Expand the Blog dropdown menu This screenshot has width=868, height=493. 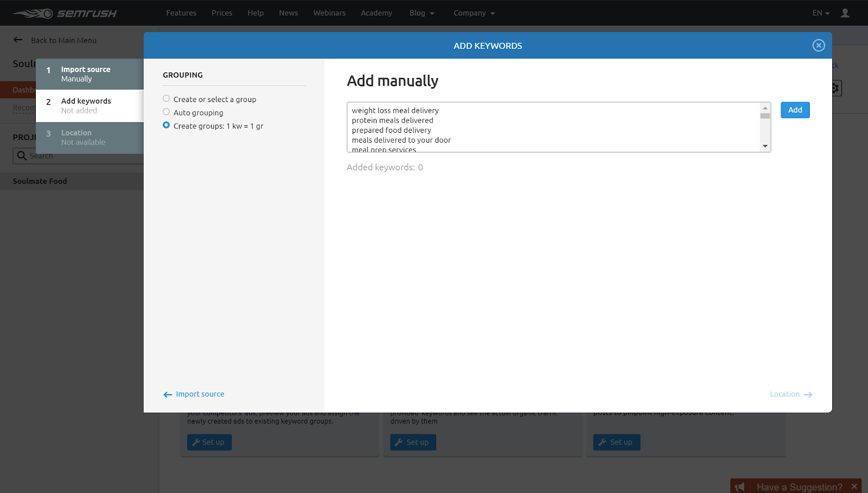click(x=422, y=13)
